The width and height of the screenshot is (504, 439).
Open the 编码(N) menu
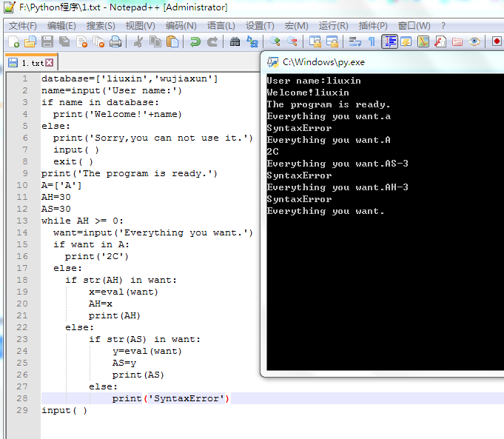[x=181, y=26]
